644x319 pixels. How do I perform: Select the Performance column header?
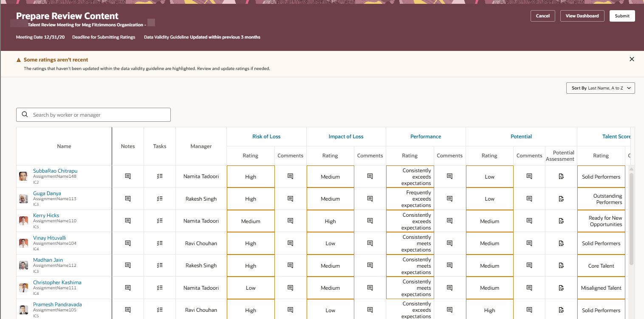(426, 136)
